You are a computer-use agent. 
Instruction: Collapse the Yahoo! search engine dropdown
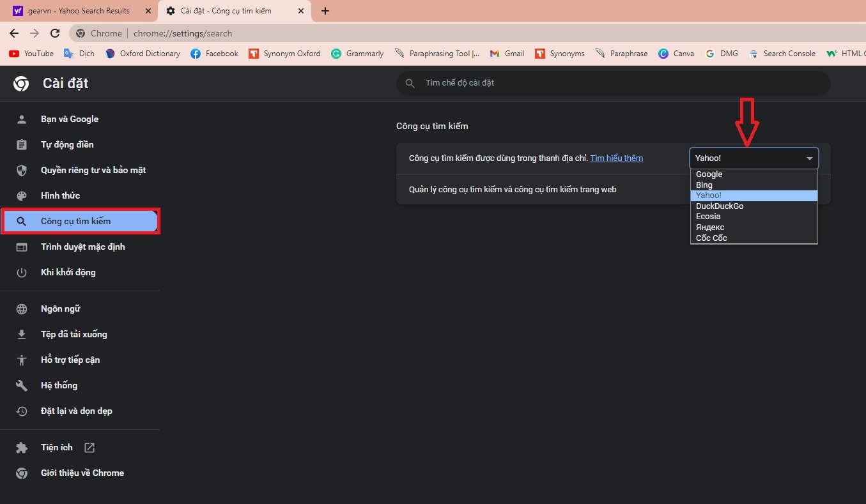point(754,158)
